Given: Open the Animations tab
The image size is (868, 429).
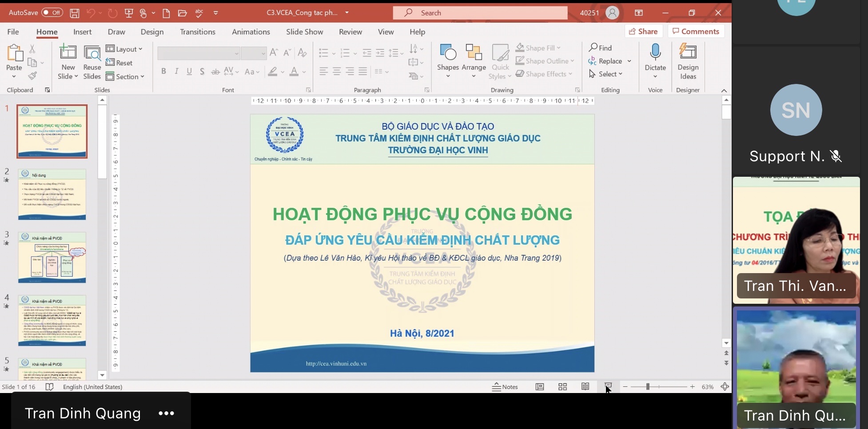Looking at the screenshot, I should pyautogui.click(x=251, y=32).
